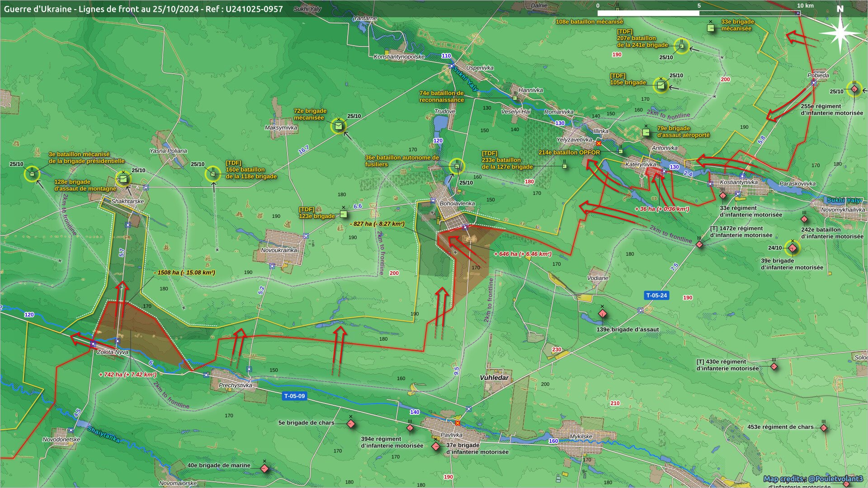Click the Mykilske village label
The height and width of the screenshot is (488, 868).
click(581, 436)
